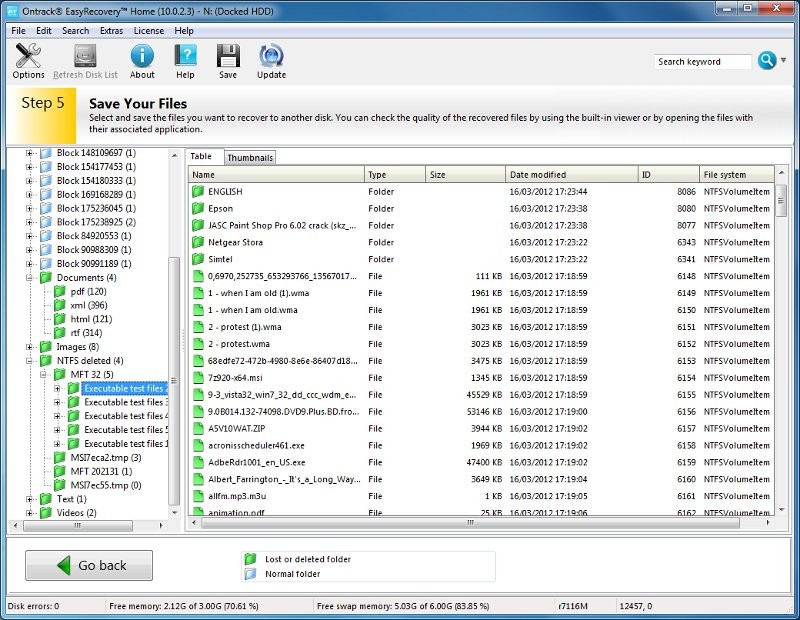Select the MSI7ec55.tmp (0) tree item

[106, 485]
